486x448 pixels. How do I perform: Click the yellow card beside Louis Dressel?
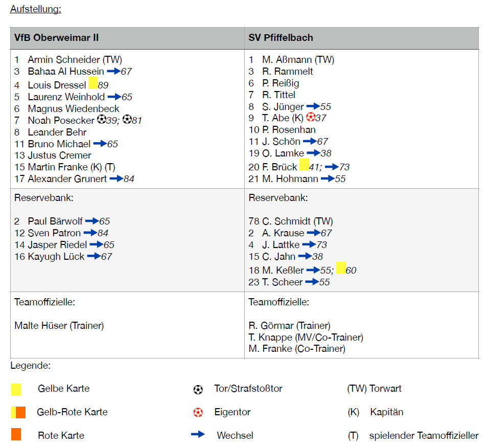point(93,83)
